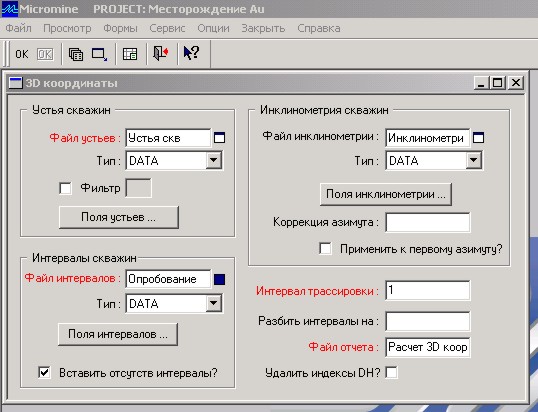Enable the Фильтр checkbox
Image resolution: width=538 pixels, height=412 pixels.
pos(65,188)
